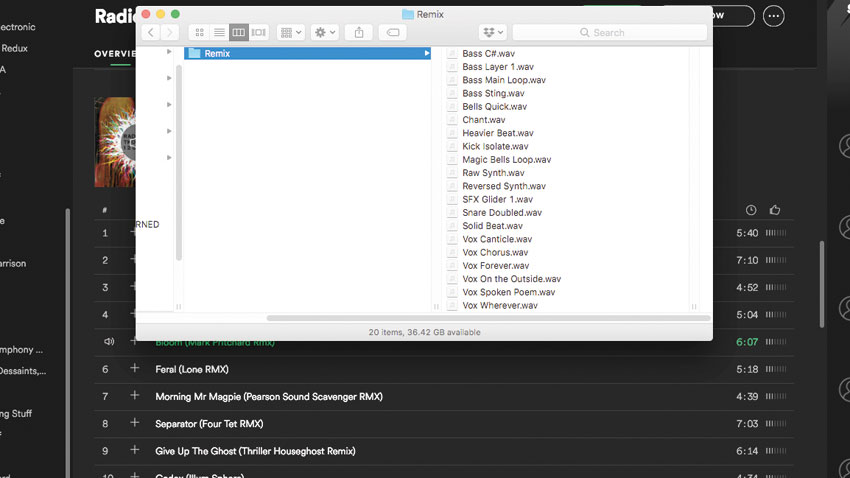Screen dimensions: 850x478
Task: Select file Vox Forever.wav
Action: [x=495, y=266]
